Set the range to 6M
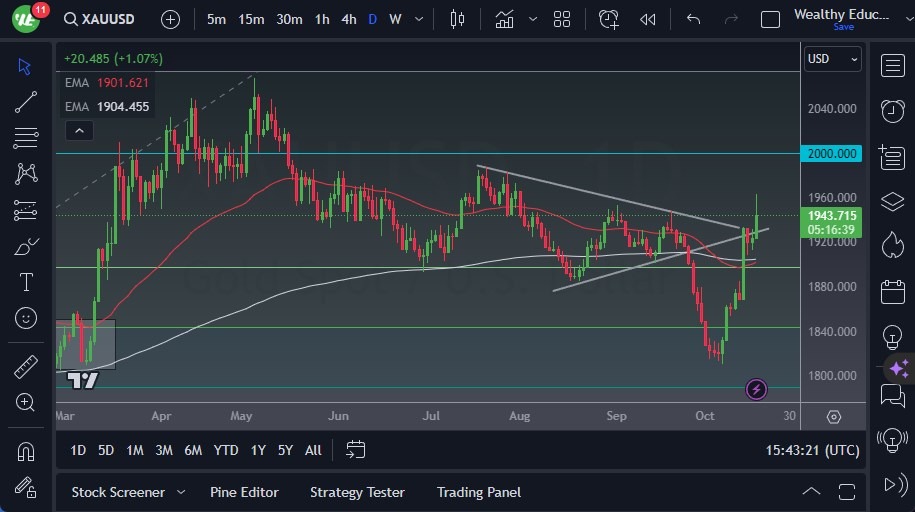The image size is (915, 512). (193, 450)
